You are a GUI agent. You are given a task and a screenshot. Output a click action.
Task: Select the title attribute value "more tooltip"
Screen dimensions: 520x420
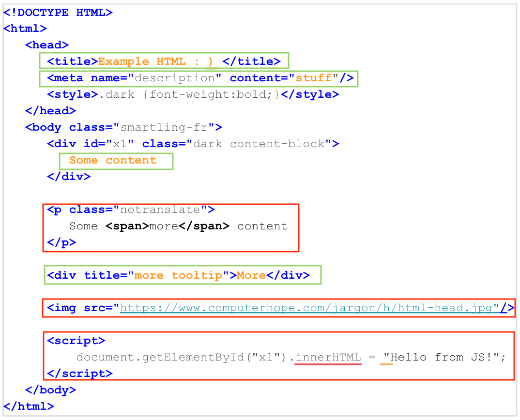(179, 275)
